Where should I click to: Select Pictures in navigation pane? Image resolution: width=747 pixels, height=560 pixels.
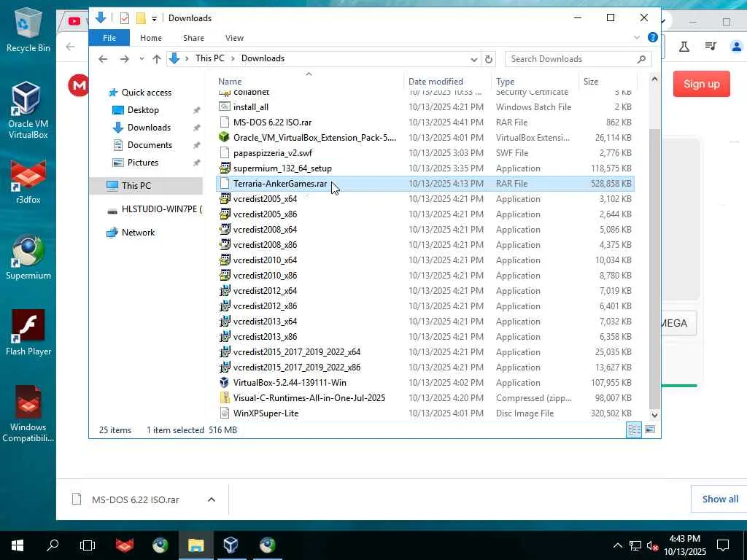pyautogui.click(x=142, y=163)
